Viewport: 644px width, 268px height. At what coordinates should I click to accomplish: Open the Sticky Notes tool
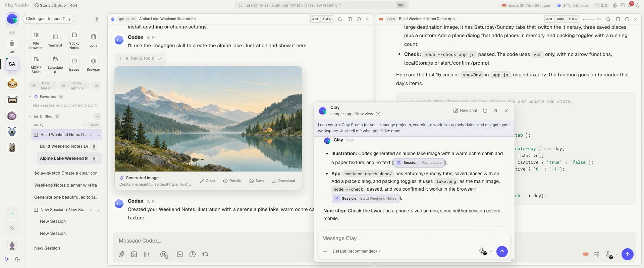coord(74,40)
